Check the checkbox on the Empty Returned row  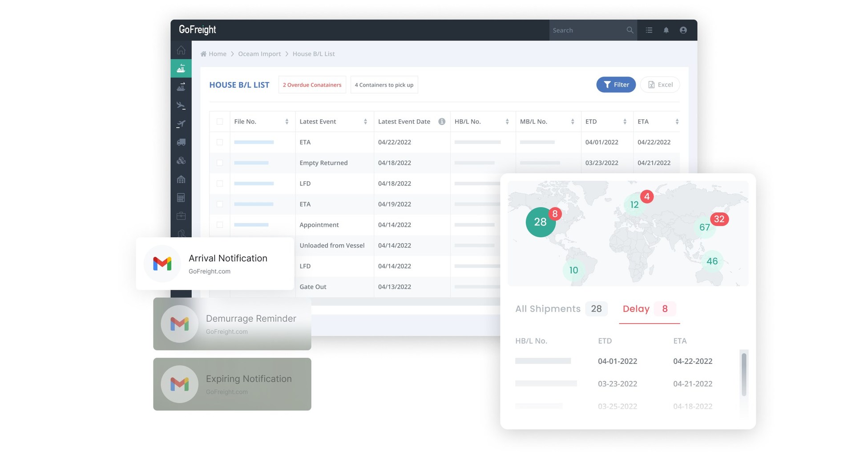219,162
